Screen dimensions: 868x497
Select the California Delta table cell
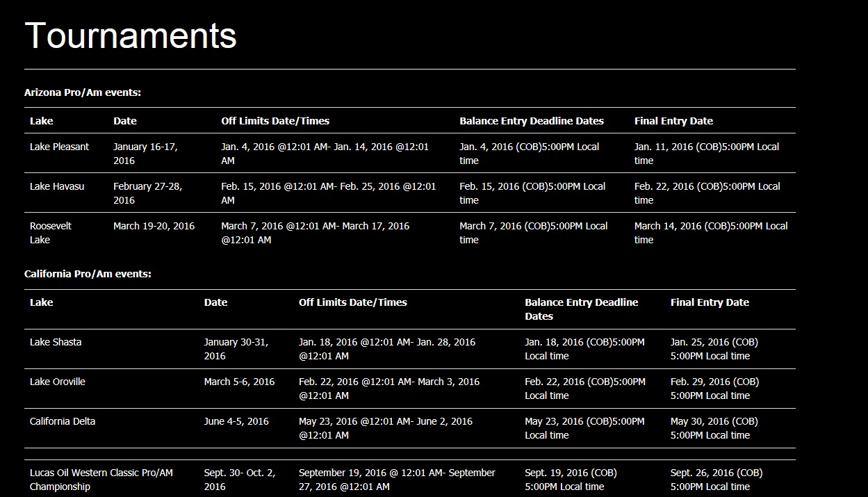click(x=63, y=421)
